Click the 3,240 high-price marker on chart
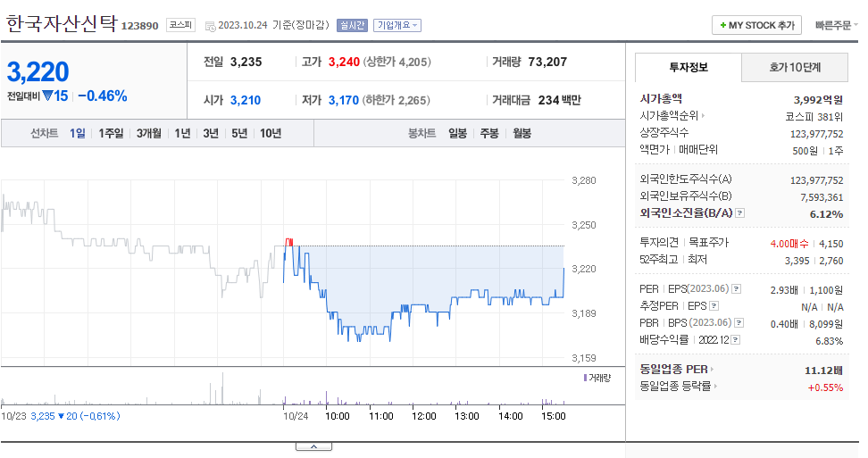 [289, 242]
